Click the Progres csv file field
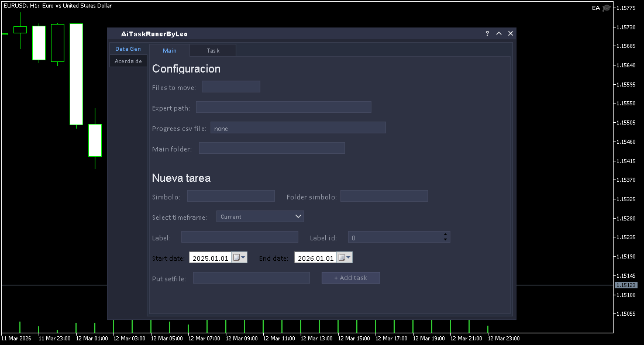The height and width of the screenshot is (345, 644). point(298,128)
